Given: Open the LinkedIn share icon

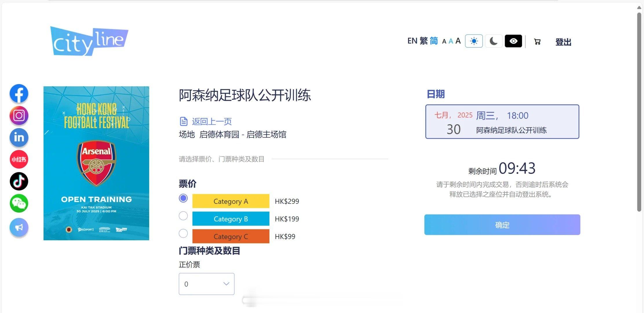Looking at the screenshot, I should [19, 137].
